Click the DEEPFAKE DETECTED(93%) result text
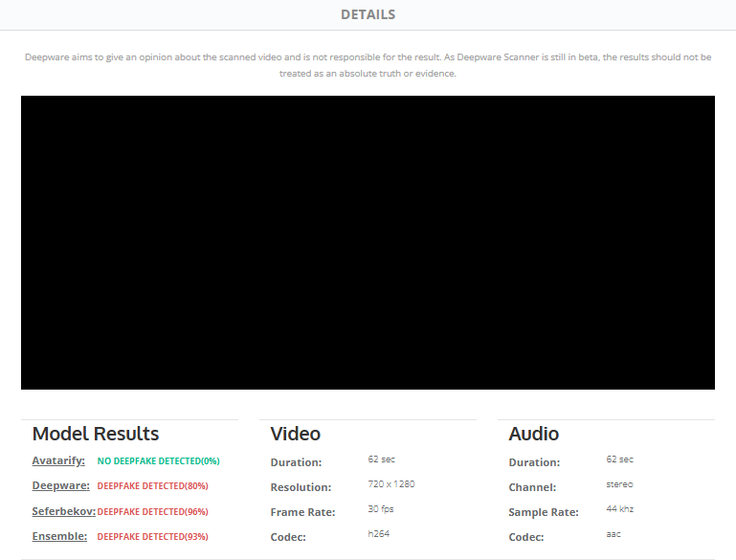Image resolution: width=736 pixels, height=560 pixels. 152,536
